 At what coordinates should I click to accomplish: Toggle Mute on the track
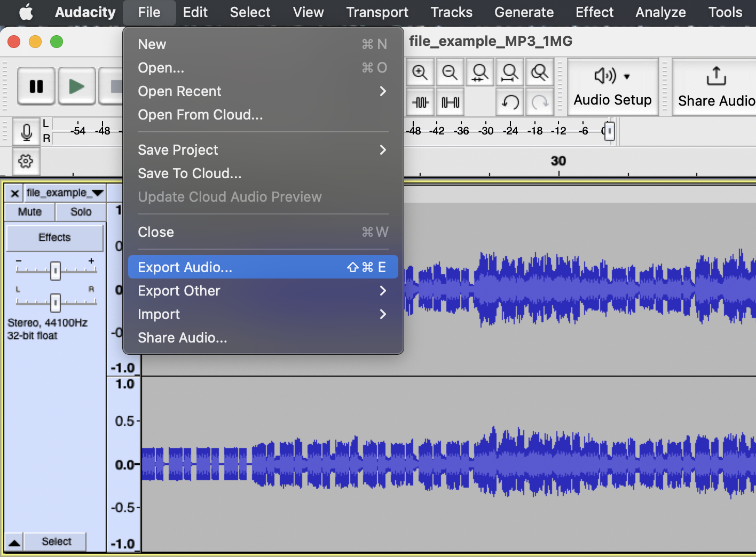[x=30, y=212]
